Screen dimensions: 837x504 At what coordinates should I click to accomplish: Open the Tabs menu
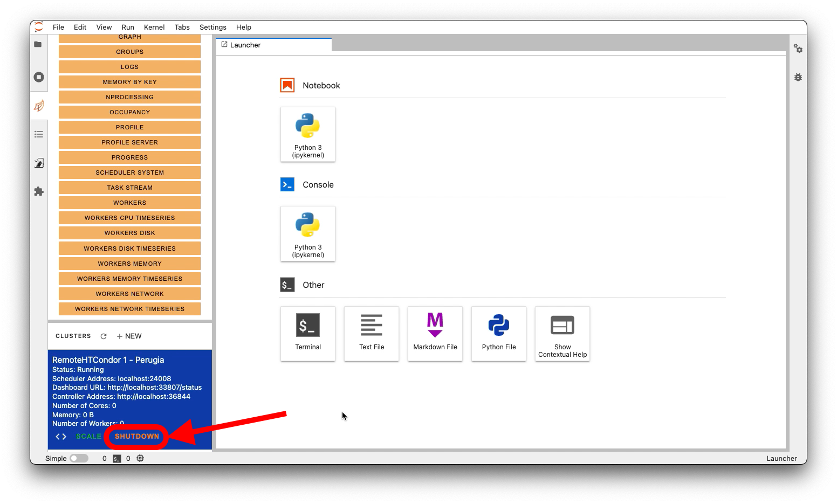point(182,27)
